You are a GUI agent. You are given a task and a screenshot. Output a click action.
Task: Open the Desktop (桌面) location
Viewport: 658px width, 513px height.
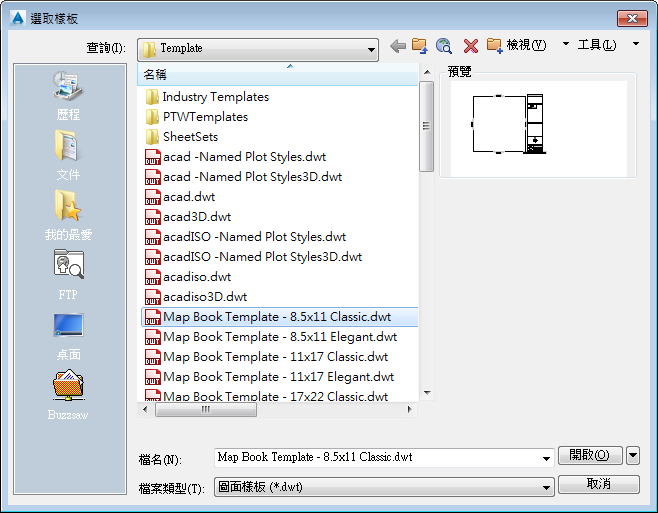[68, 337]
